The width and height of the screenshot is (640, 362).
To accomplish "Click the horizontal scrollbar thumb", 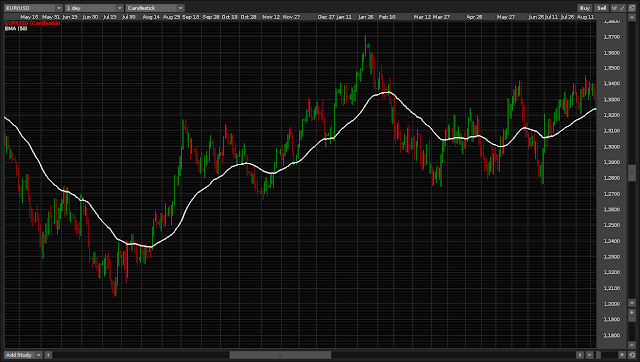I will point(280,355).
